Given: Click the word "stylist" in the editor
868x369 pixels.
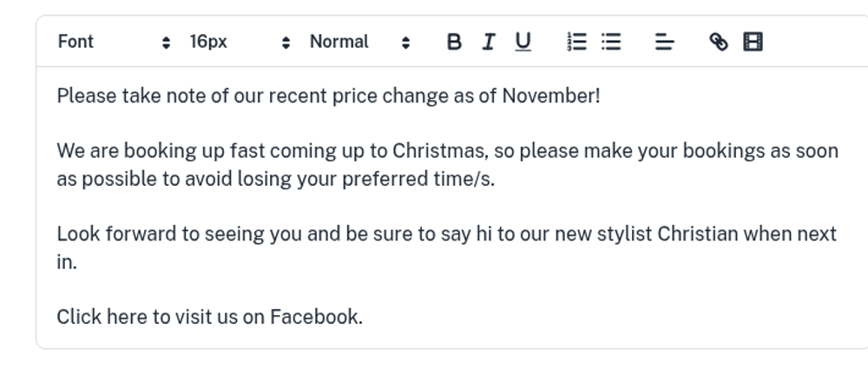Looking at the screenshot, I should click(x=624, y=234).
